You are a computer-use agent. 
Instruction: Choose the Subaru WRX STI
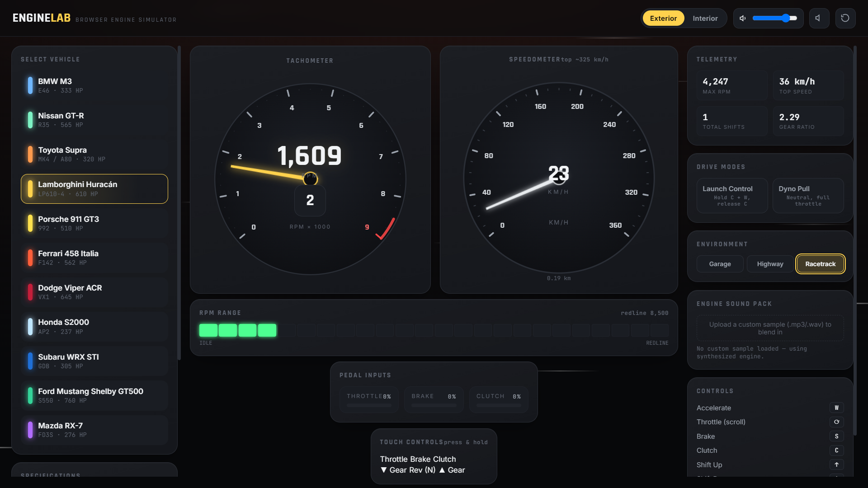[x=94, y=361]
